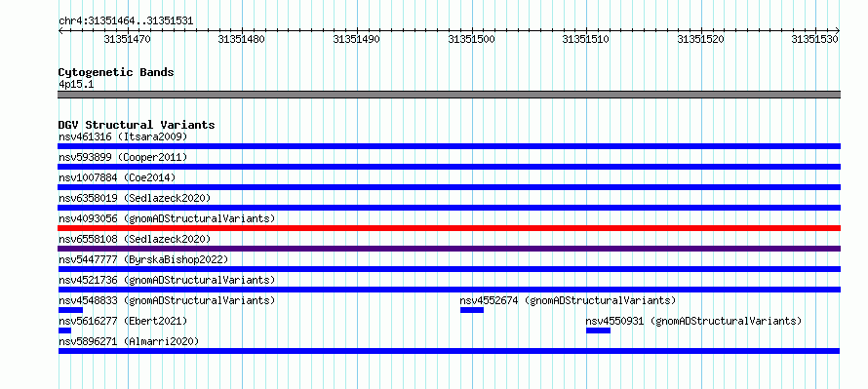Image resolution: width=868 pixels, height=389 pixels.
Task: Open the nsv4552674 (gnomADStructuralVariants) label
Action: click(x=568, y=300)
